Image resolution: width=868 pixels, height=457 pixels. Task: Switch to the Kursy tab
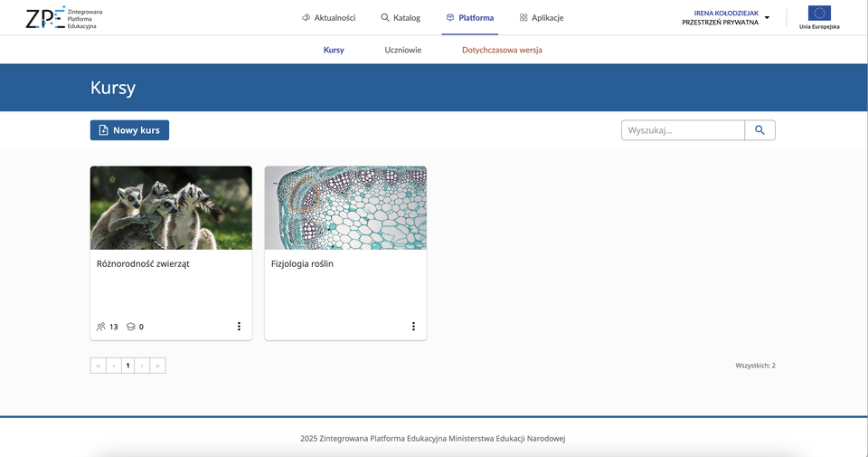334,51
